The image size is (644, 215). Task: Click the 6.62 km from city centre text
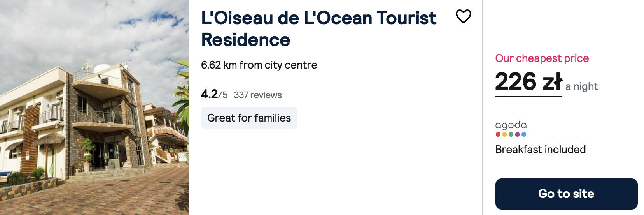[x=259, y=65]
